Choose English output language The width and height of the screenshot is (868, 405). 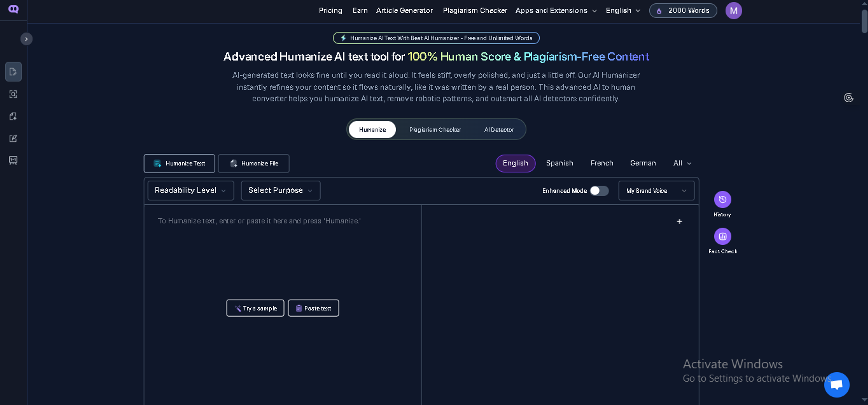point(515,163)
